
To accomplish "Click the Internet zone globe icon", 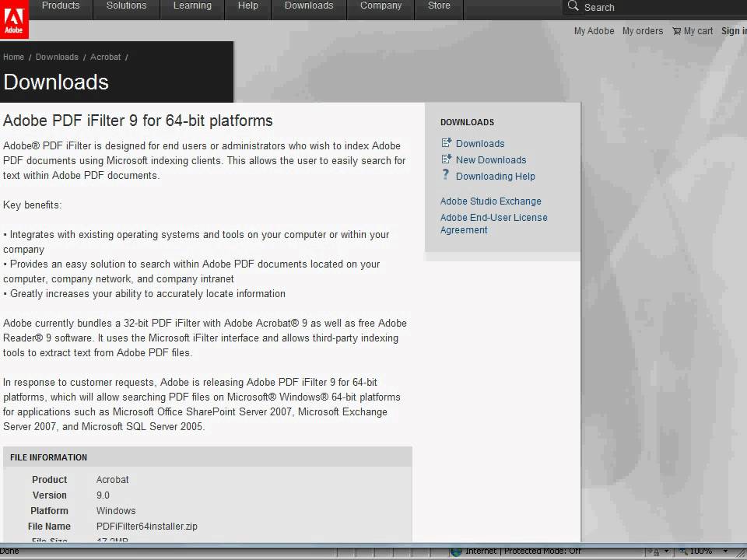I will 457,551.
